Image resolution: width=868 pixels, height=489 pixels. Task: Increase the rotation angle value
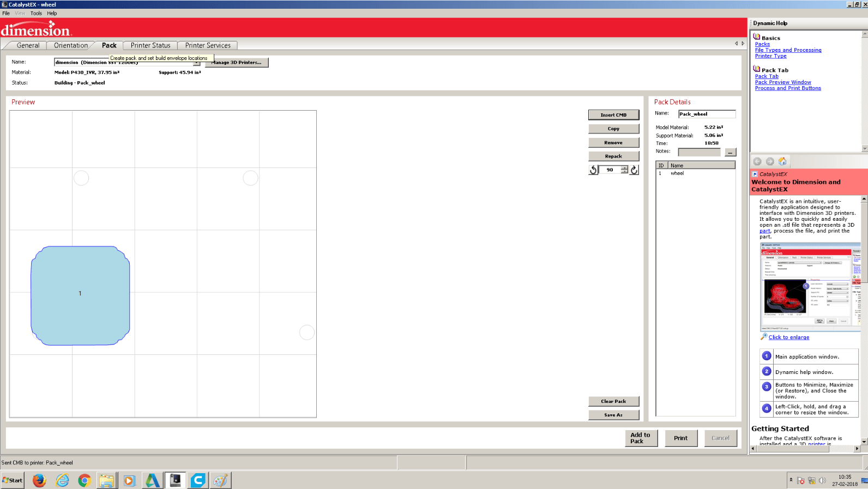coord(624,168)
